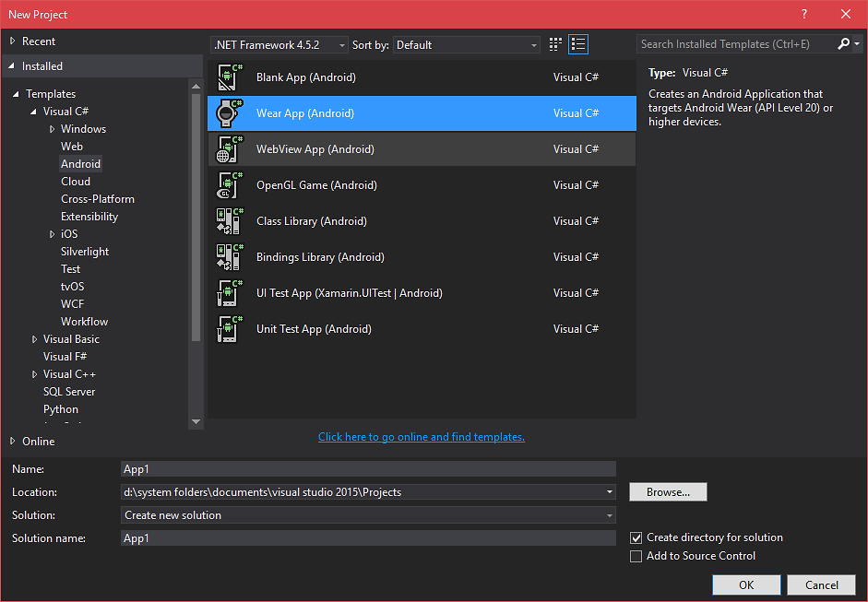Click the Class Library (Android) icon
The width and height of the screenshot is (868, 602).
(230, 221)
